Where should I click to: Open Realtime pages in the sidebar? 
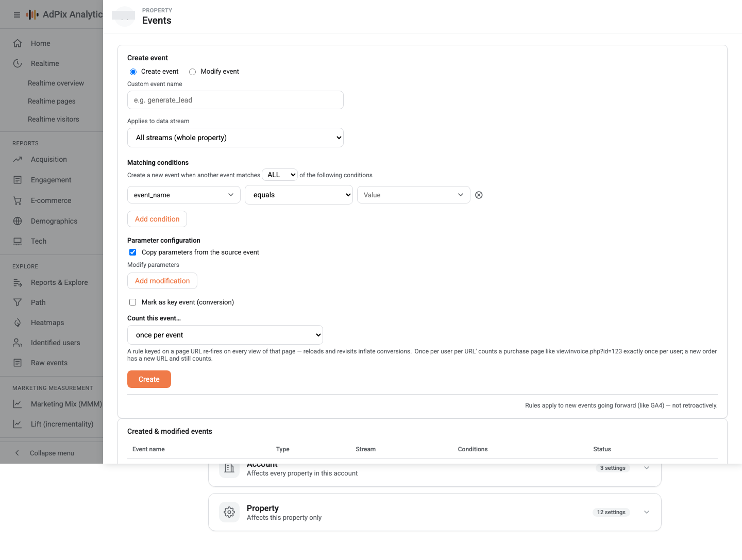click(x=52, y=101)
